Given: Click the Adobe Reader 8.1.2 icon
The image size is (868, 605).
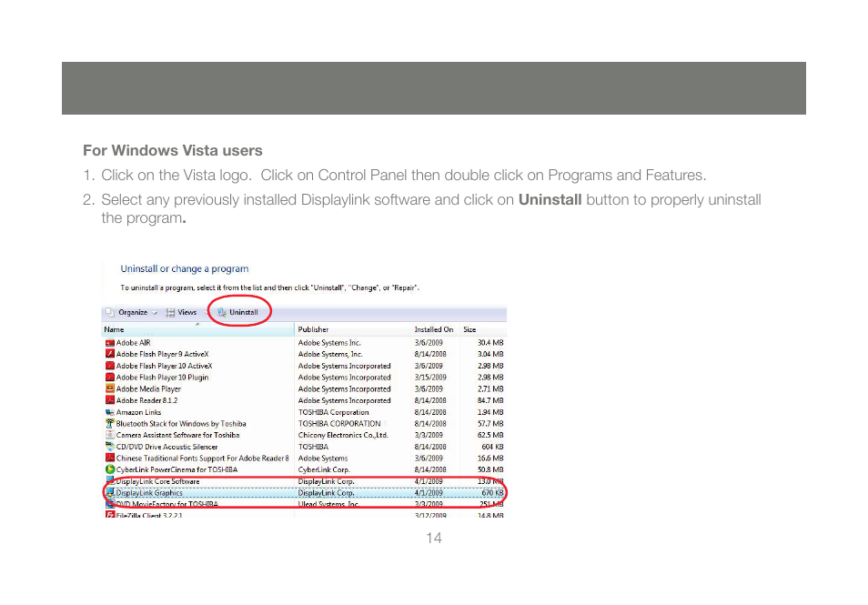Looking at the screenshot, I should pyautogui.click(x=109, y=400).
